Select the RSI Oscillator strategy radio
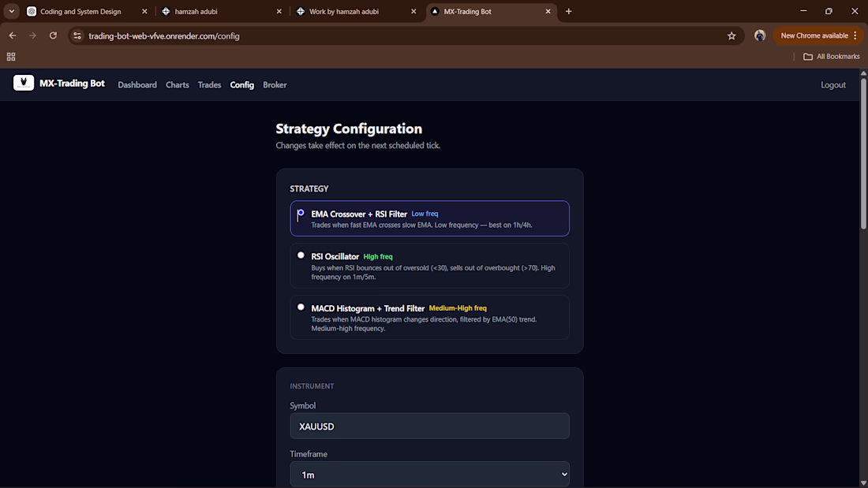 click(x=301, y=255)
